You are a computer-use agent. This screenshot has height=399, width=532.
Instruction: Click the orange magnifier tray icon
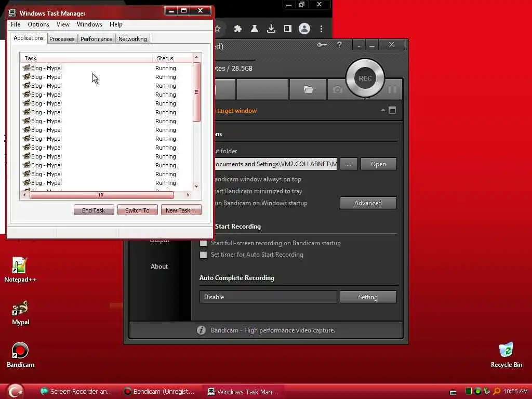point(496,391)
